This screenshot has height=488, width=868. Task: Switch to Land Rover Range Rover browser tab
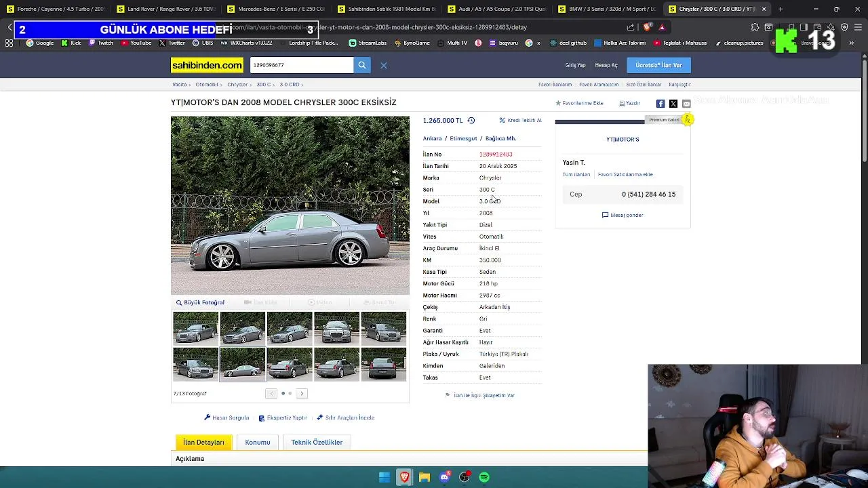coord(165,9)
